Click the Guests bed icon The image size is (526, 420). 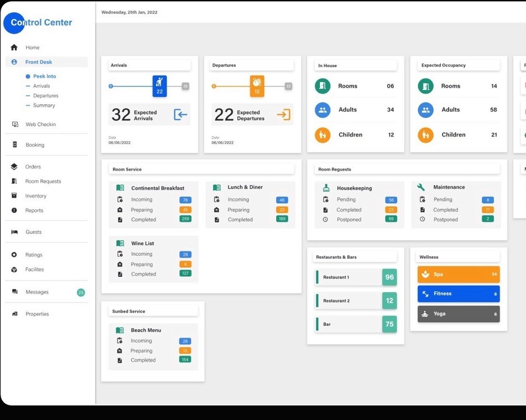[14, 232]
